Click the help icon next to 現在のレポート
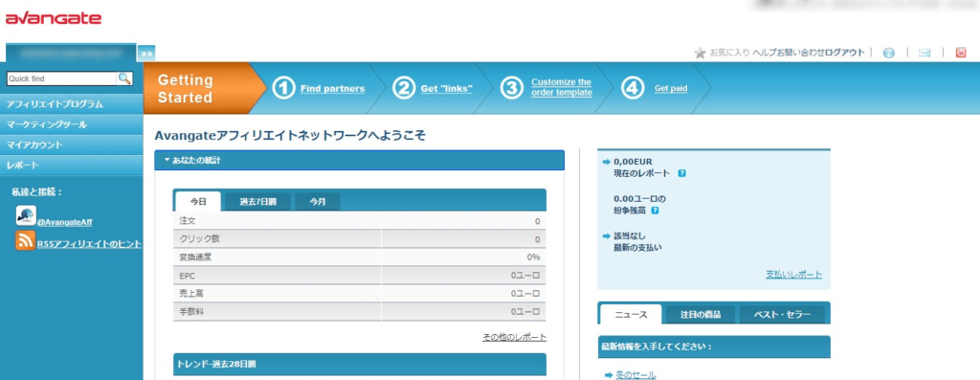The height and width of the screenshot is (380, 980). pyautogui.click(x=681, y=173)
